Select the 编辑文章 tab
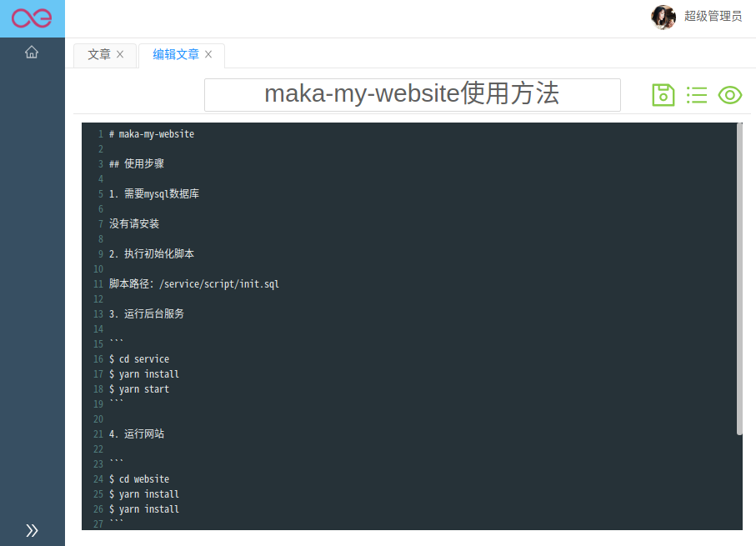 [x=176, y=54]
